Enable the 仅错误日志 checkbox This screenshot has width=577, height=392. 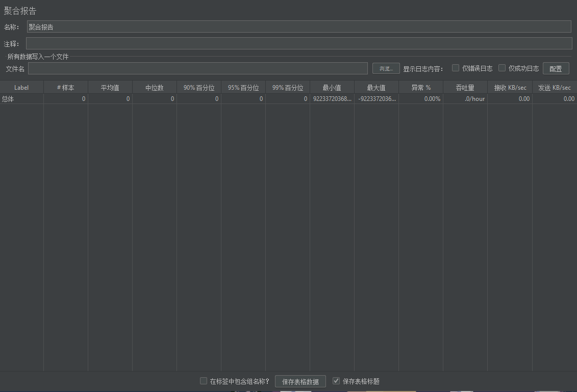pos(456,68)
